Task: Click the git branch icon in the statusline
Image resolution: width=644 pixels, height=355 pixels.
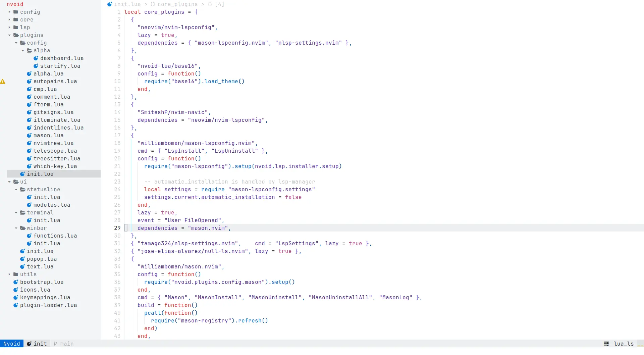Action: click(x=55, y=344)
